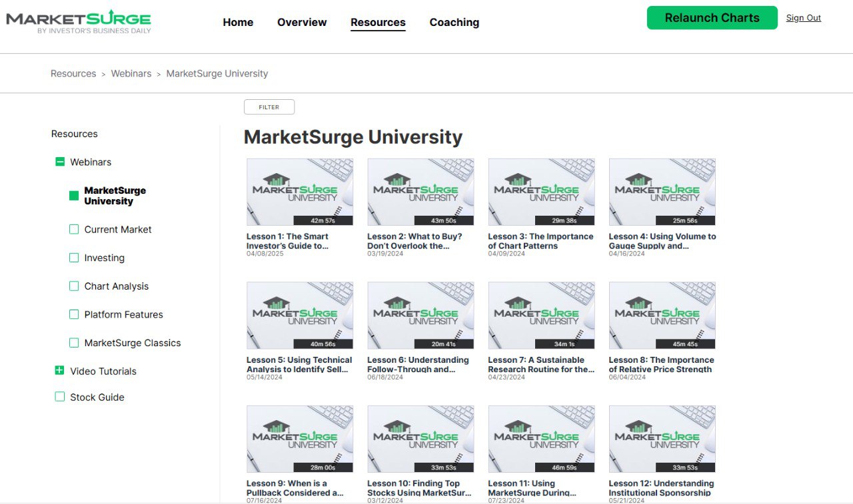This screenshot has width=853, height=504.
Task: Enable the Investing filter checkbox
Action: (x=74, y=258)
